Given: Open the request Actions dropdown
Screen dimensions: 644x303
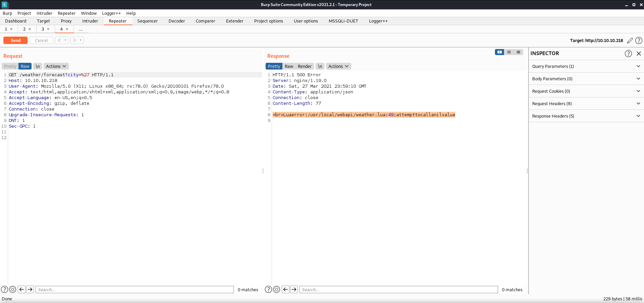Looking at the screenshot, I should pyautogui.click(x=56, y=66).
